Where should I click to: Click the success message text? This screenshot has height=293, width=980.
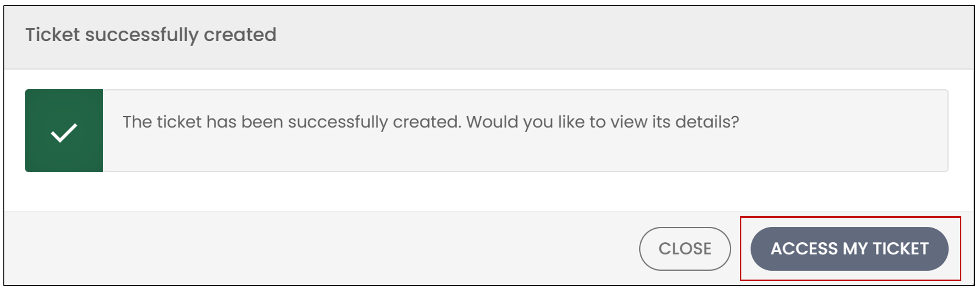tap(431, 122)
